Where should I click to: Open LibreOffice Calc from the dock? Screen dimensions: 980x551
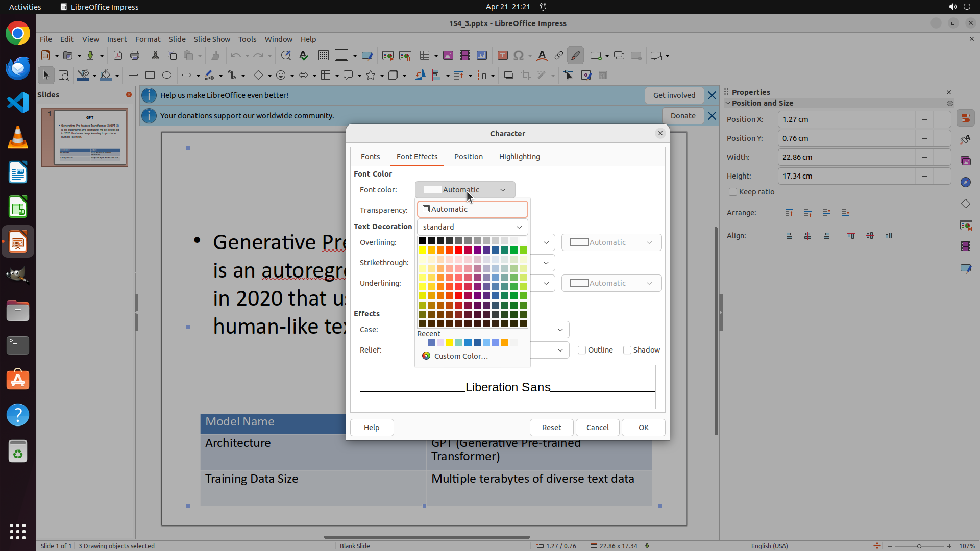[x=18, y=208]
